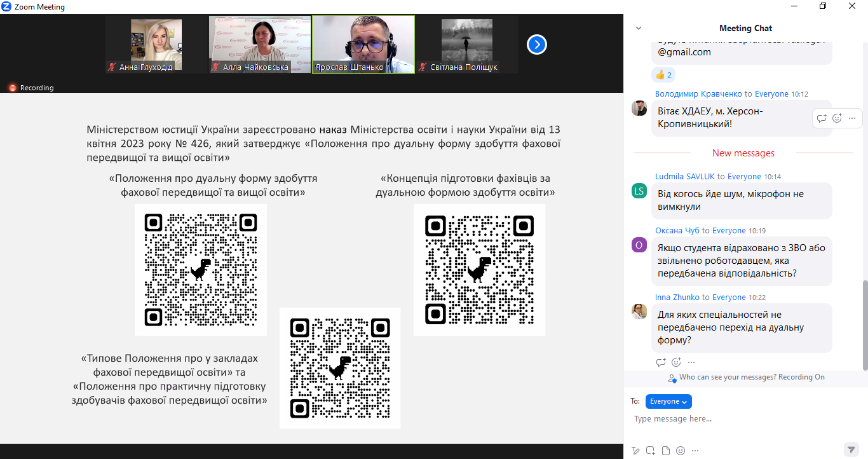The height and width of the screenshot is (459, 868).
Task: Click the Zoom logo in title bar
Action: point(6,6)
